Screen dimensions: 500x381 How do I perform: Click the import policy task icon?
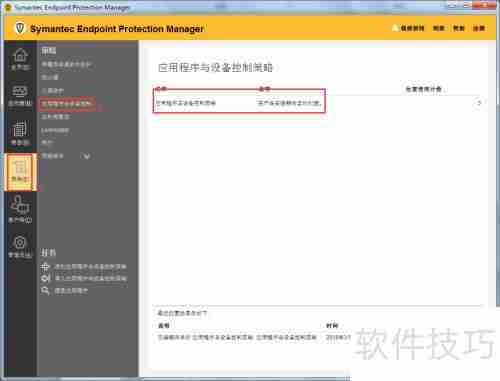pyautogui.click(x=45, y=278)
